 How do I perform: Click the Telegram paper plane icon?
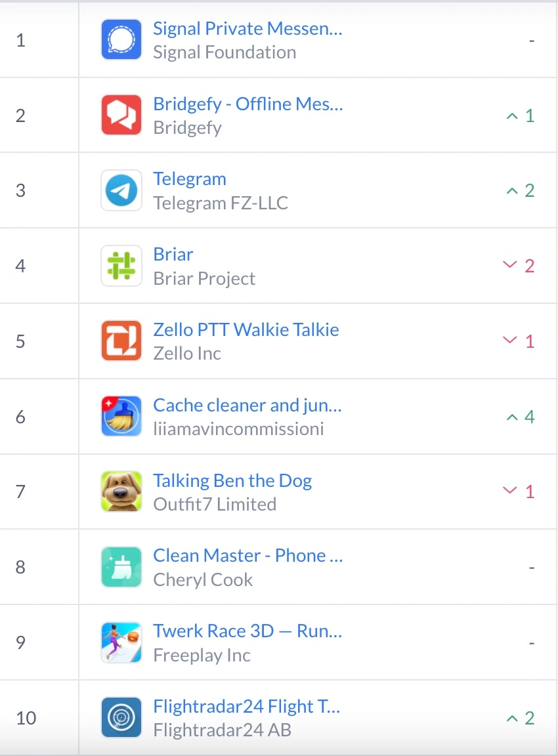coord(121,190)
